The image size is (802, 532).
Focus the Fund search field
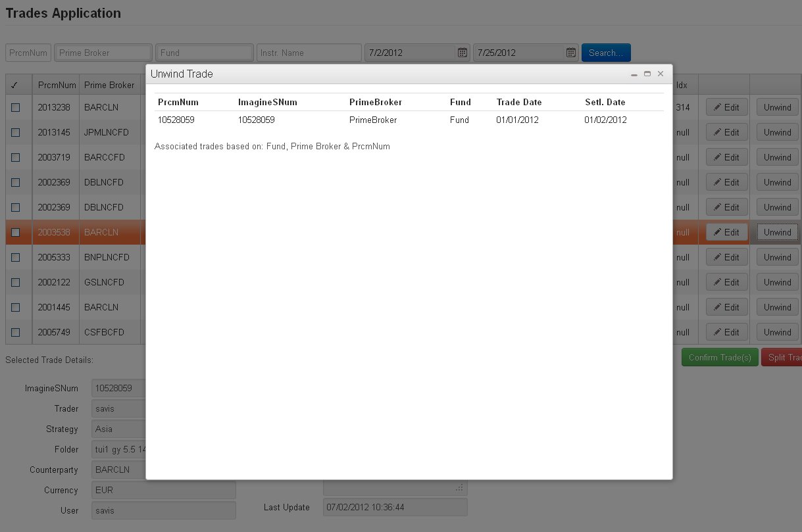(205, 53)
